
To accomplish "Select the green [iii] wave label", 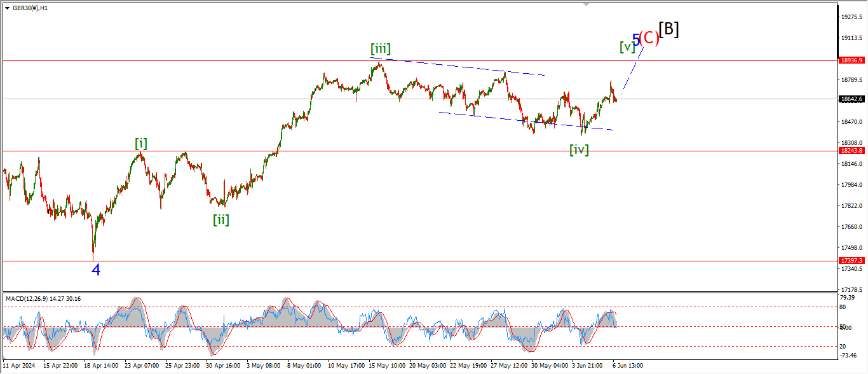I will [381, 49].
